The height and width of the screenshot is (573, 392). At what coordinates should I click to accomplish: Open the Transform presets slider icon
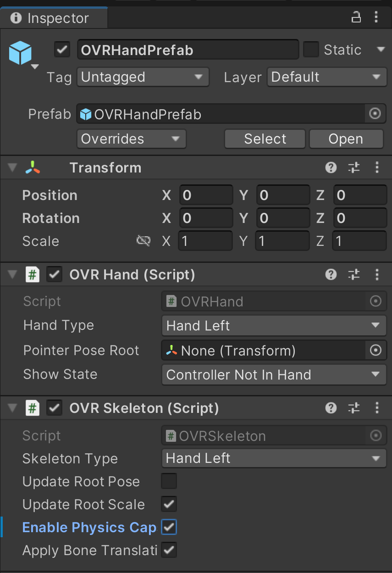[354, 167]
